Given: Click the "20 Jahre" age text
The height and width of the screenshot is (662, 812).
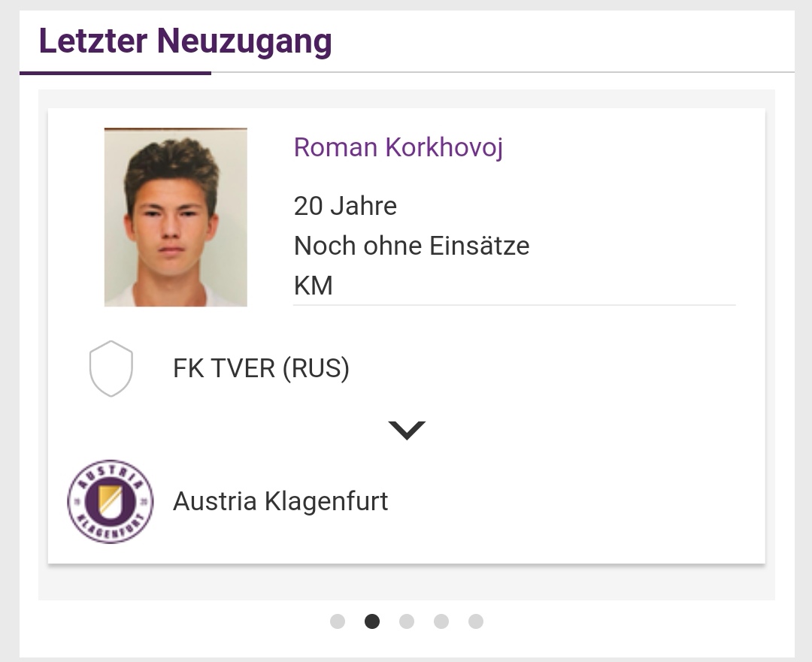Looking at the screenshot, I should (345, 206).
